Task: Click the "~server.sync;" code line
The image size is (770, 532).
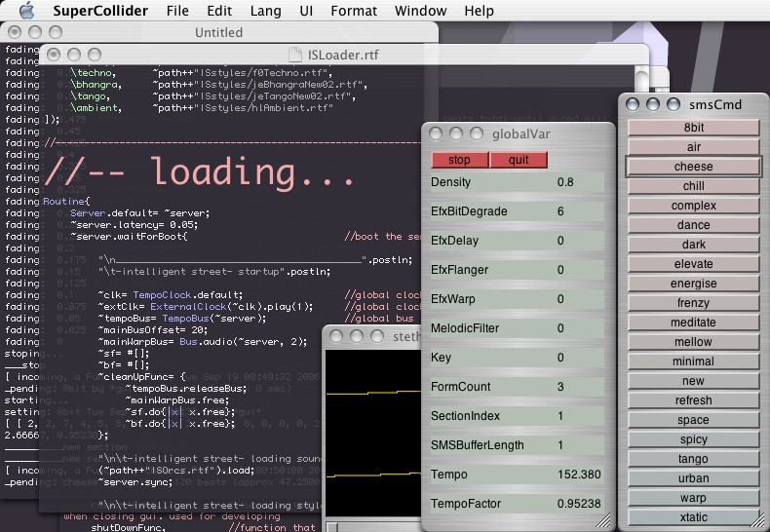Action: pyautogui.click(x=135, y=482)
